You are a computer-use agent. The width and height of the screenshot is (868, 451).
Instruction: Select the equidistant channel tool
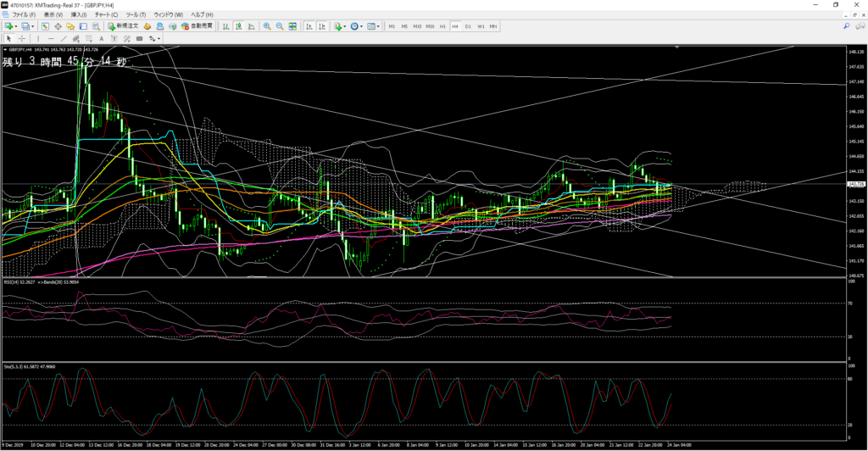coord(75,39)
